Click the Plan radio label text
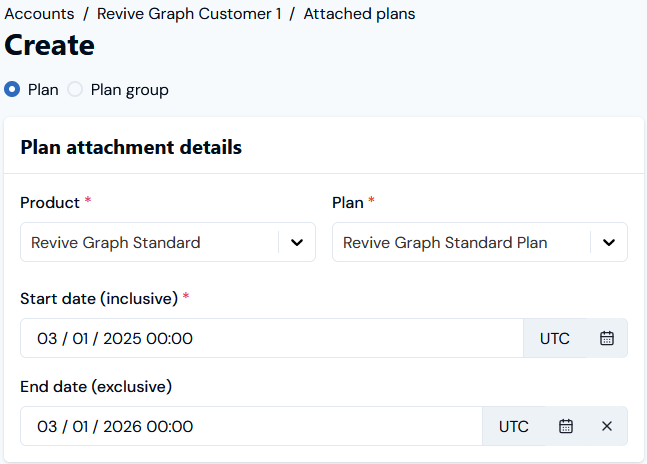The image size is (647, 464). [43, 90]
